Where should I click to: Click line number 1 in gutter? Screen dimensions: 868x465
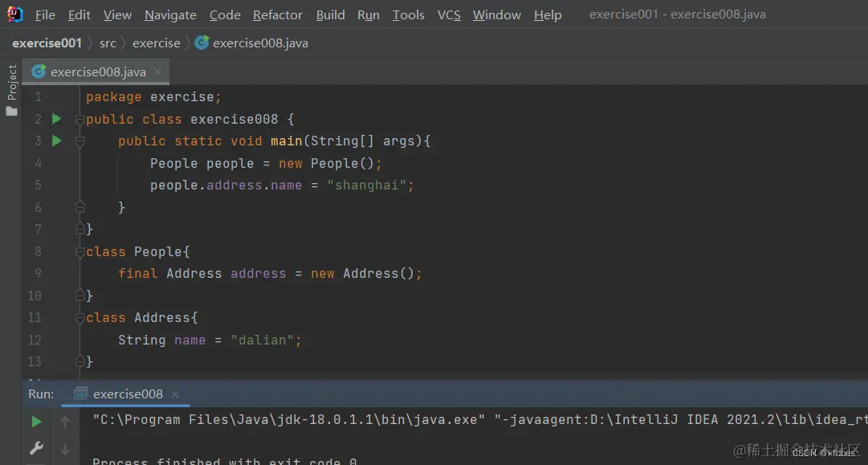point(39,97)
